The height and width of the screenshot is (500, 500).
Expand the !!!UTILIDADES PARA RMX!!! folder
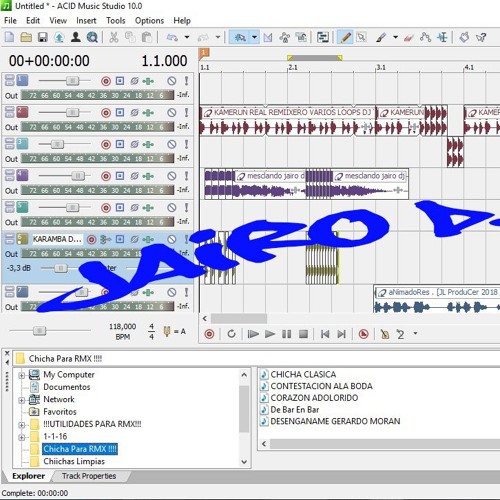[x=21, y=425]
